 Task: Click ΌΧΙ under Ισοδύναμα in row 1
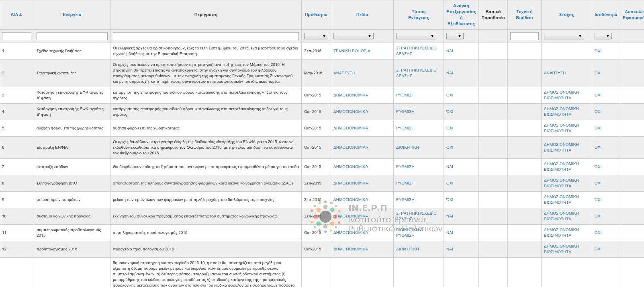[598, 51]
